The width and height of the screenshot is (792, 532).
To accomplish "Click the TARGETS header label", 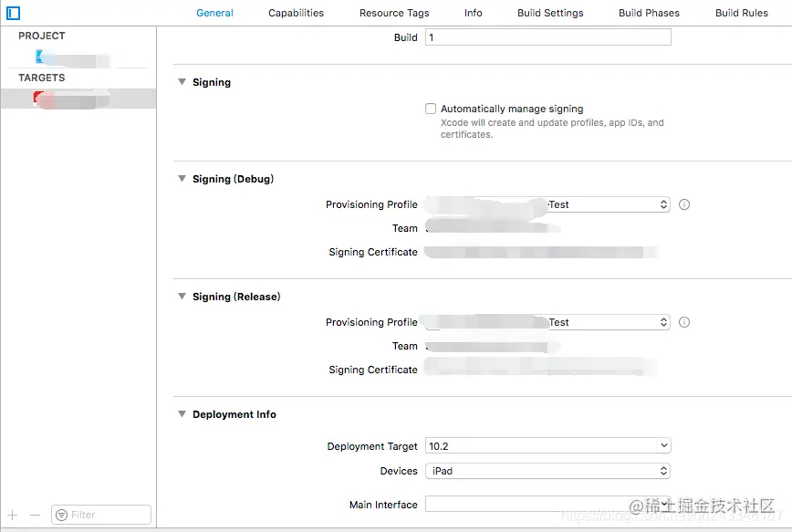I will click(x=42, y=78).
